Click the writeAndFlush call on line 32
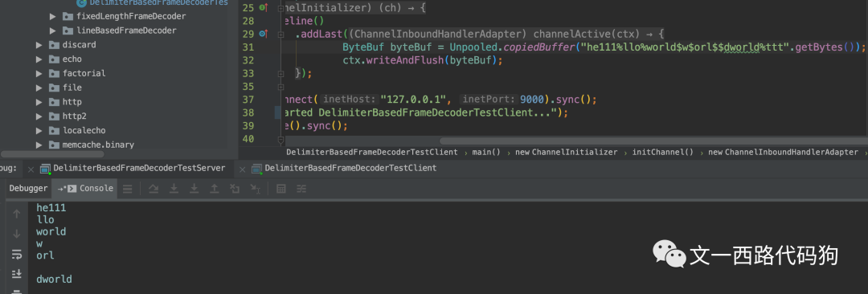This screenshot has width=868, height=294. [x=403, y=60]
